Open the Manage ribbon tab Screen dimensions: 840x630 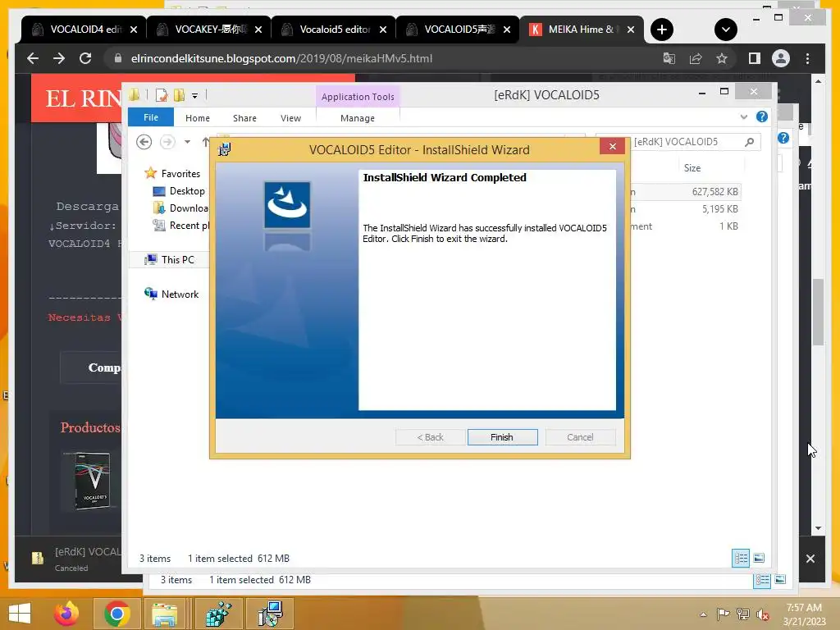click(358, 118)
